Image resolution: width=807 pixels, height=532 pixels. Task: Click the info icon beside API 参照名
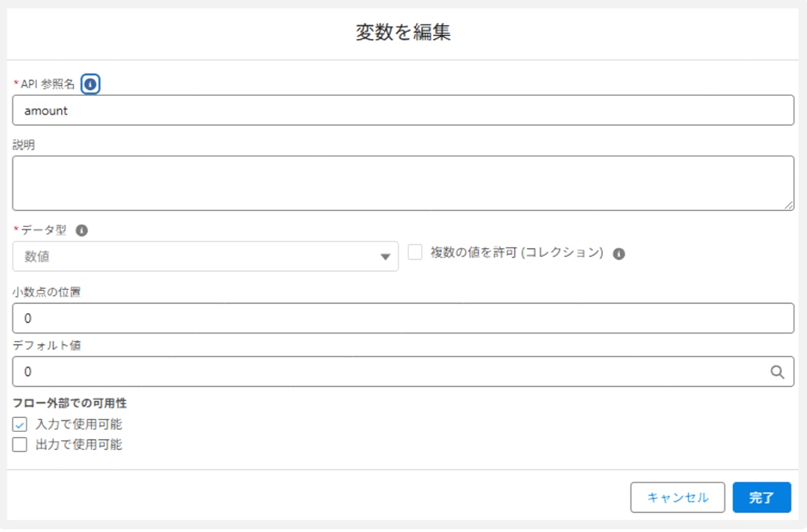point(90,84)
